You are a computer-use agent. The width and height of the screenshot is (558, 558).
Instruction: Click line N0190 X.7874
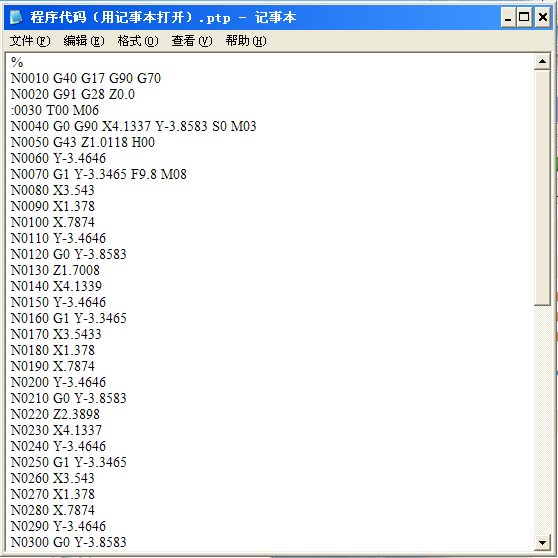coord(53,366)
